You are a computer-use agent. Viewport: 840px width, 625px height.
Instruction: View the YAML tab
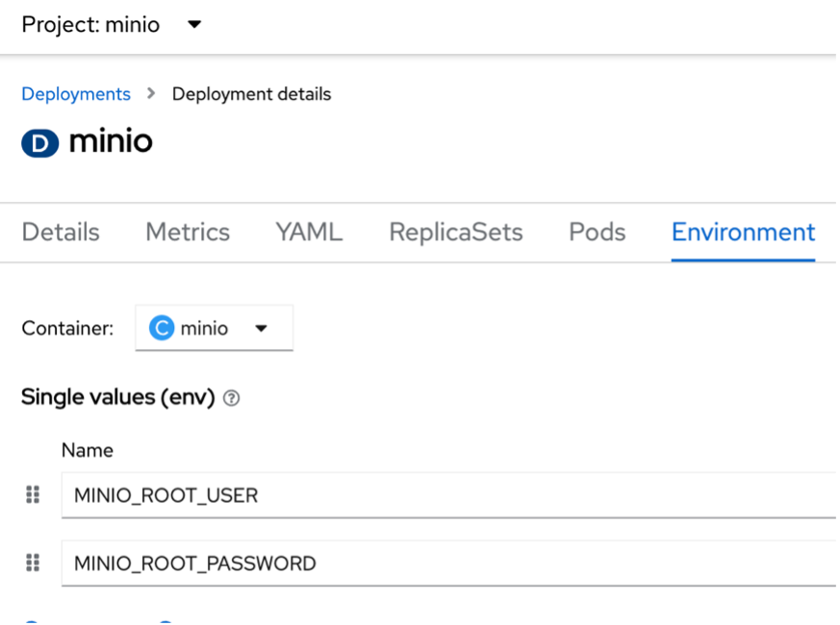click(x=308, y=232)
